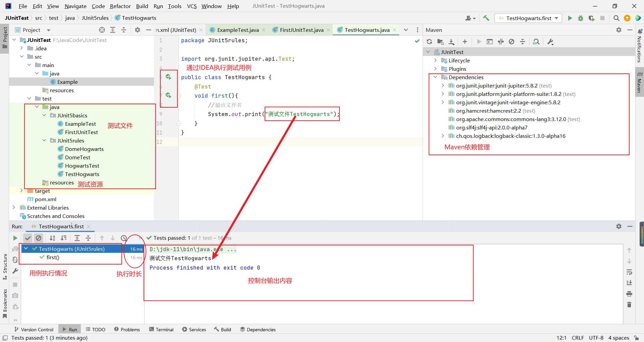Screen dimensions: 644x342
Task: Expand the Maven Lifecycle node
Action: (435, 60)
